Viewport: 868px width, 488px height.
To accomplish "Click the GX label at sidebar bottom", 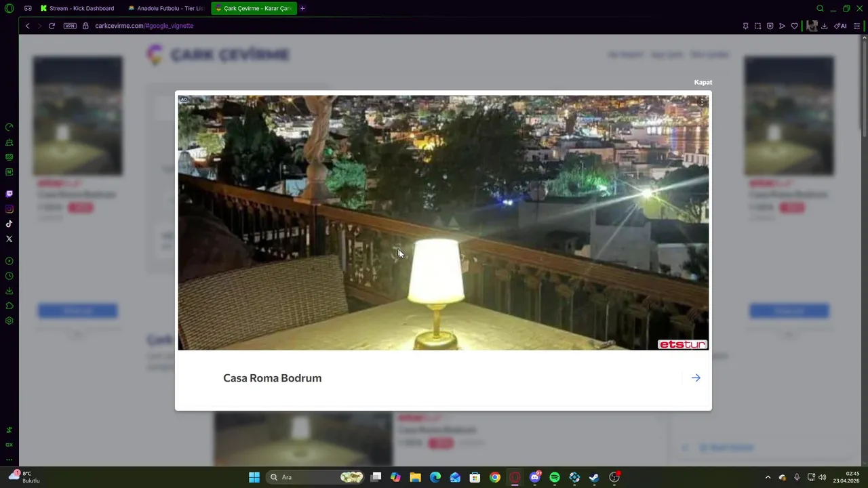I will [x=9, y=445].
